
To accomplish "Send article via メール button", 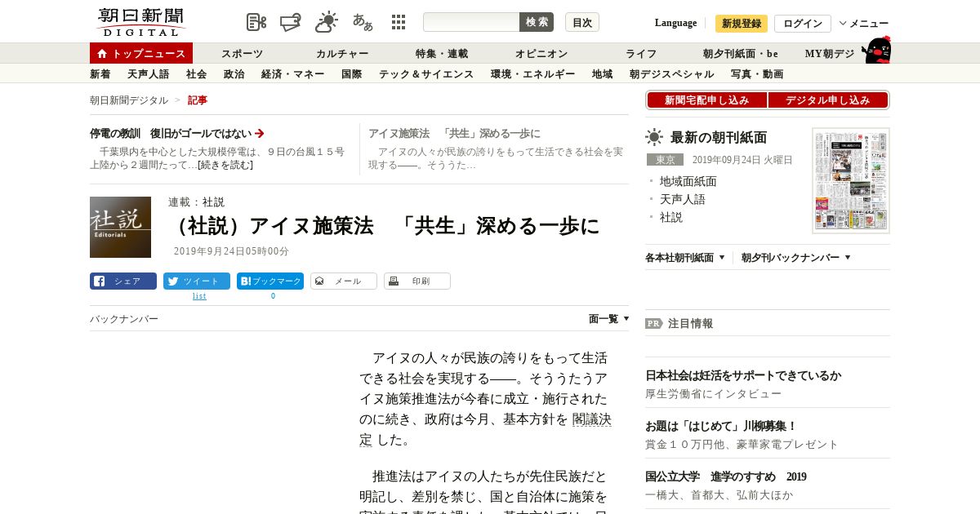I will (x=344, y=281).
